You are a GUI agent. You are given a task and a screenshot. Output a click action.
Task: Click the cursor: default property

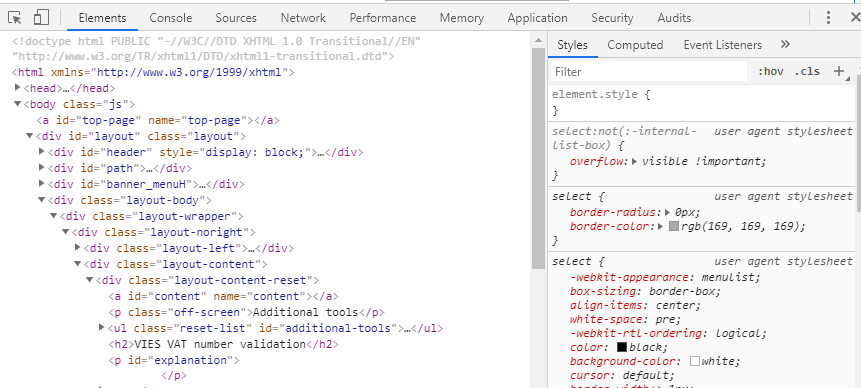[622, 375]
